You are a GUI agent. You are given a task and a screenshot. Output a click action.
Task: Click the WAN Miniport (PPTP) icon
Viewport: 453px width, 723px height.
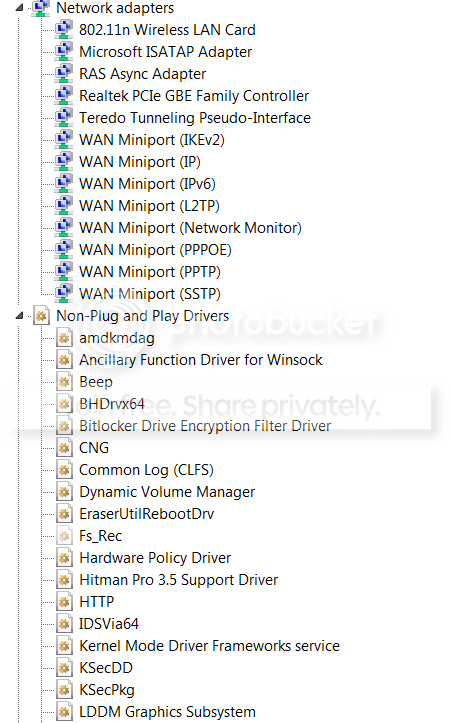click(64, 272)
